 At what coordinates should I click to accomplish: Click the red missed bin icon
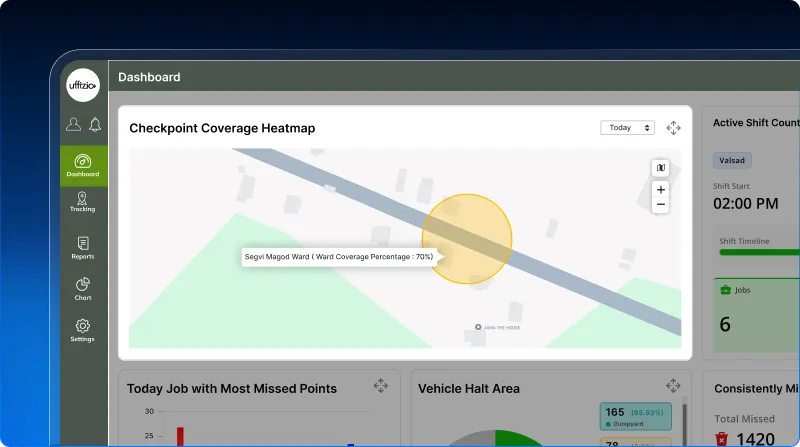(x=721, y=439)
